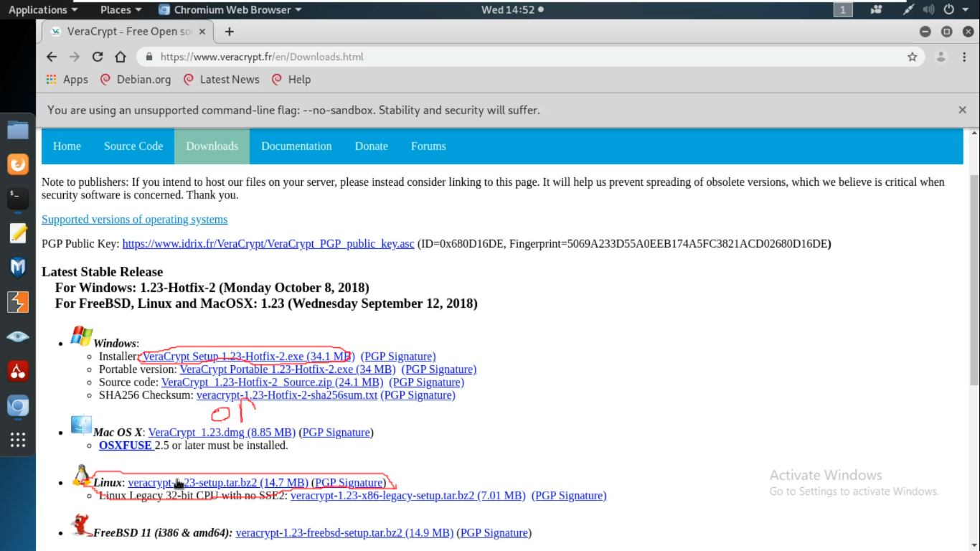Screen dimensions: 980x551
Task: Open the system power menu
Action: (954, 10)
